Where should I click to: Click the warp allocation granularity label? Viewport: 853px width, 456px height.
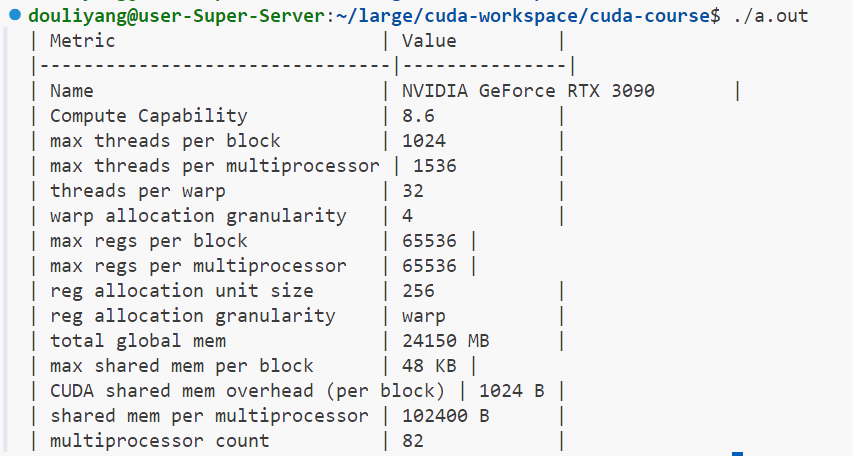(198, 216)
